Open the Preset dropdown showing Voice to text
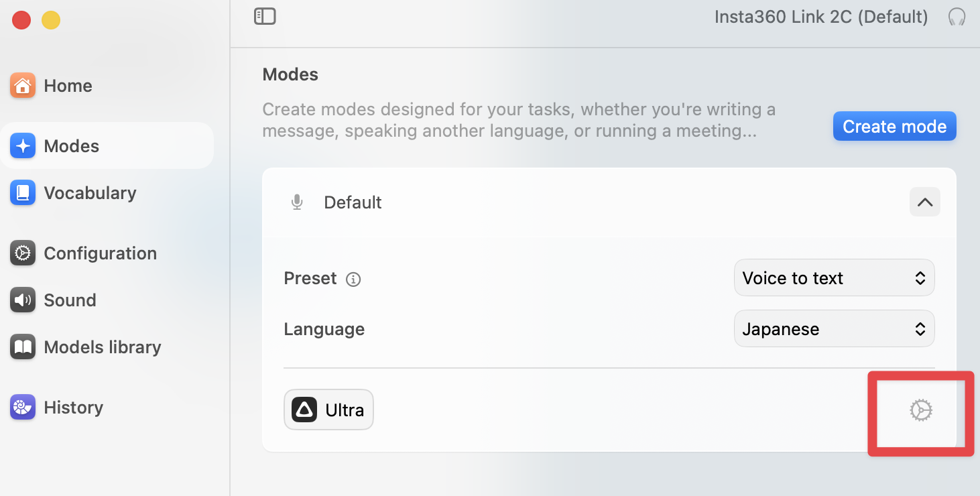This screenshot has height=496, width=980. pos(834,278)
